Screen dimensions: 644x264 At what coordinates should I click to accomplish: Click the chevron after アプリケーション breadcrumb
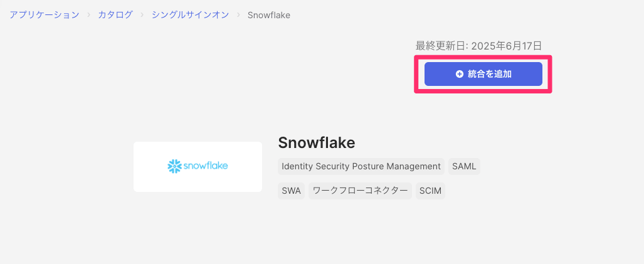click(x=88, y=14)
